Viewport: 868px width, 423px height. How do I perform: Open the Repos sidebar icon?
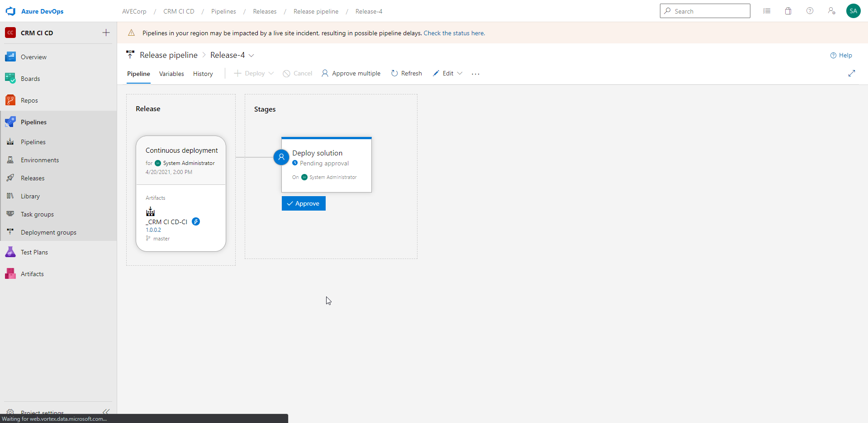tap(10, 100)
